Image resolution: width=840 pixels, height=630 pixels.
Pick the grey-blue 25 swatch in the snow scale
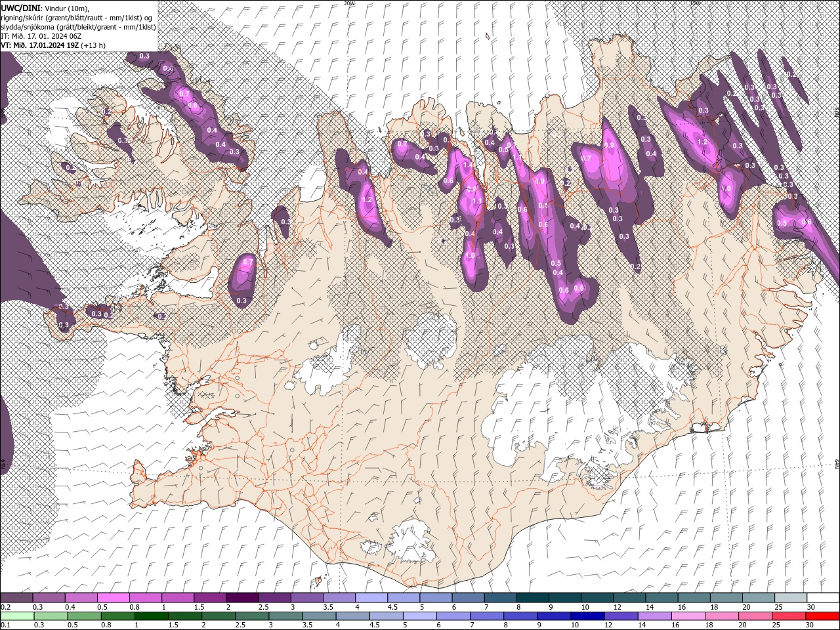point(790,598)
